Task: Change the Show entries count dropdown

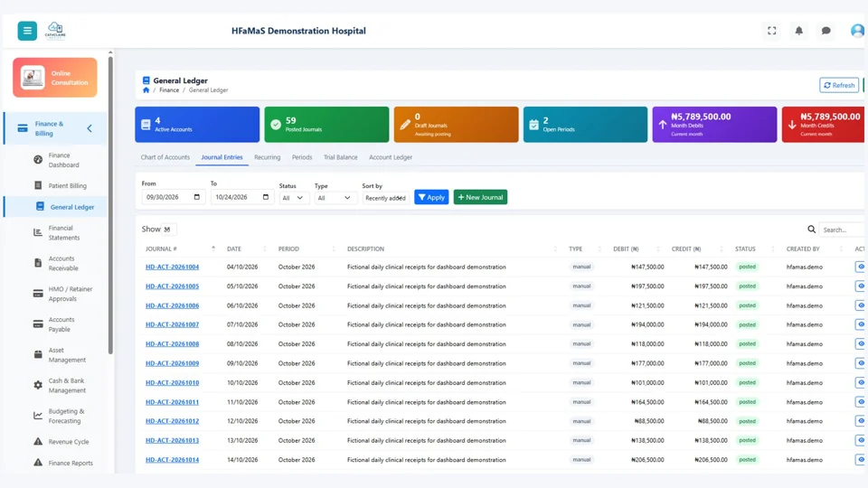Action: [168, 229]
